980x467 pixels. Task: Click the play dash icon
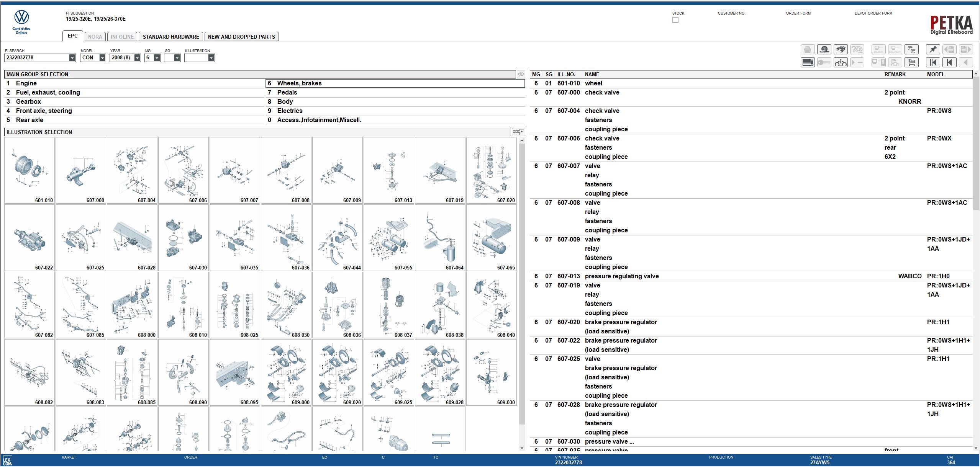(857, 62)
